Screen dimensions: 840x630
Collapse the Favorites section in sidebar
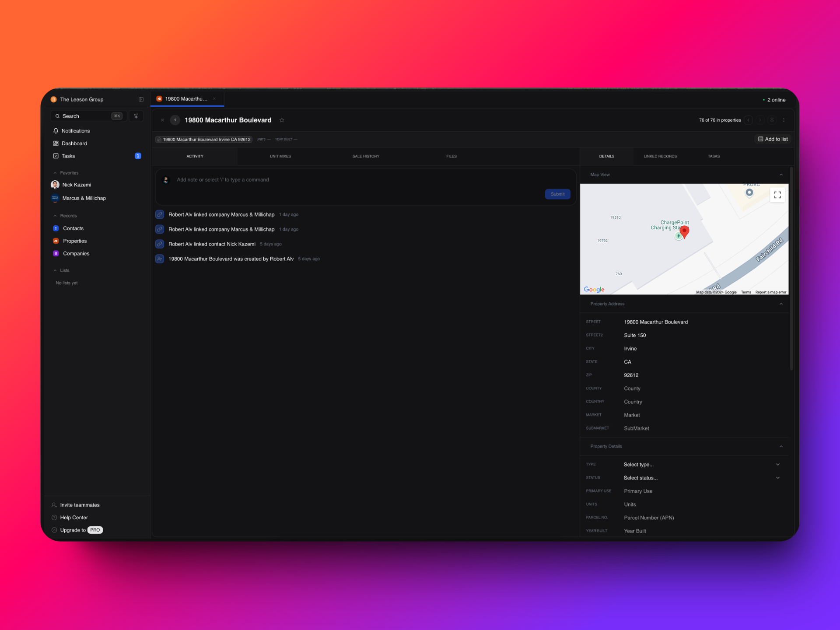(x=55, y=173)
